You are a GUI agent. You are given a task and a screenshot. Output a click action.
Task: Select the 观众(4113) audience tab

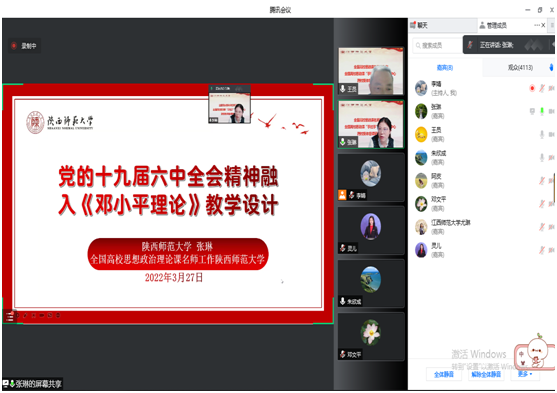(x=520, y=67)
